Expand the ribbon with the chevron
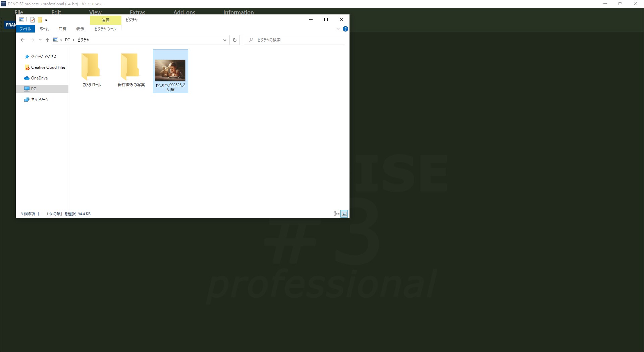The image size is (644, 352). (x=338, y=29)
